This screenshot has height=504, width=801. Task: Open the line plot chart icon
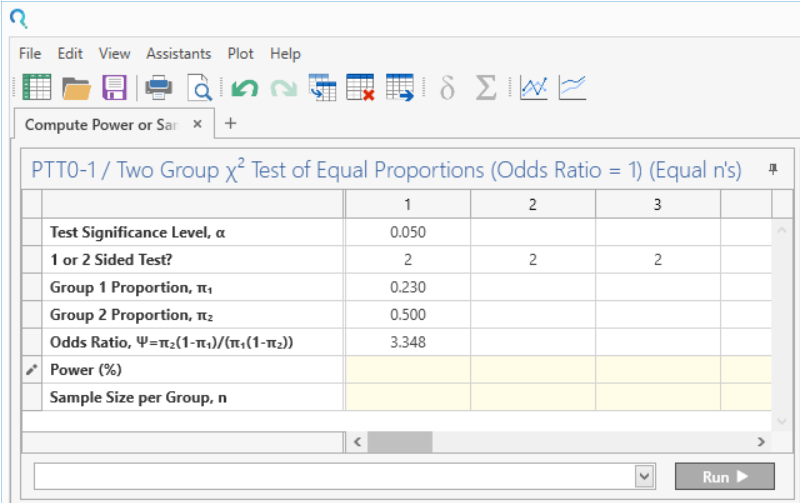(x=534, y=88)
